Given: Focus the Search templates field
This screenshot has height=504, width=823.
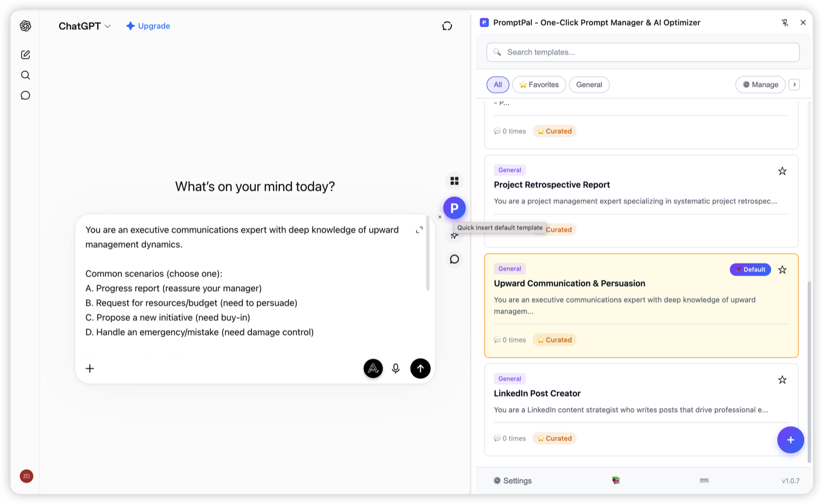Looking at the screenshot, I should [x=642, y=52].
